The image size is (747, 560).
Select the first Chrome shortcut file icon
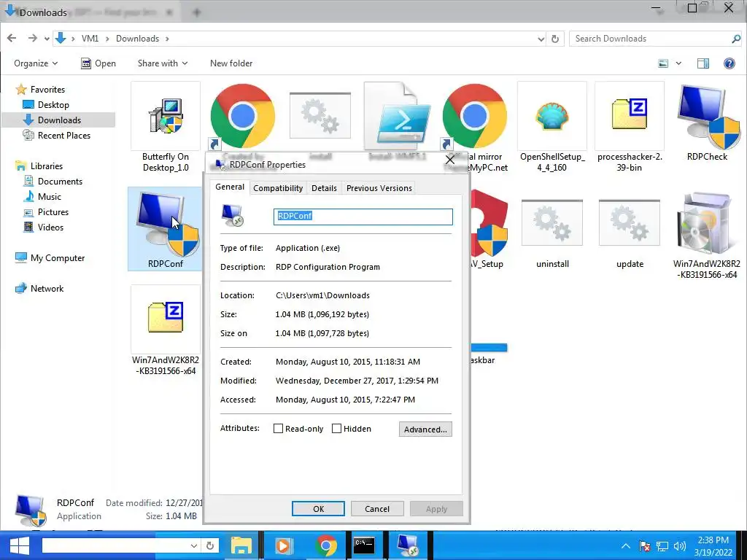(242, 116)
